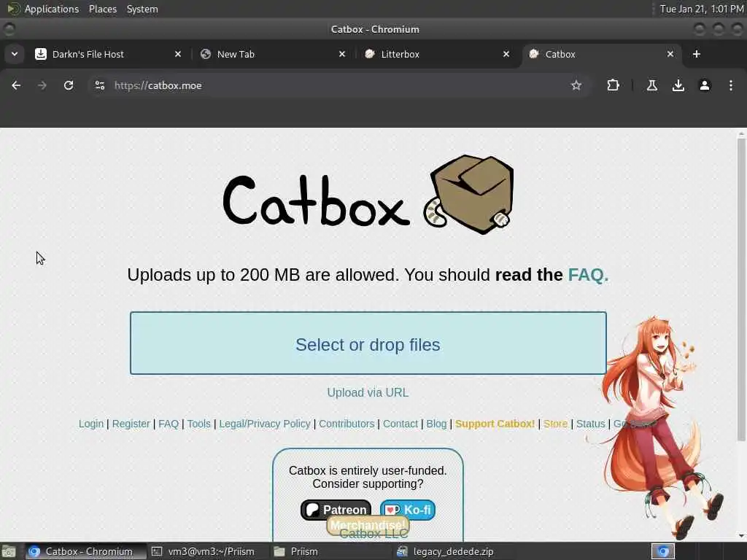This screenshot has height=560, width=747.
Task: Close the Darkn's File Host tab
Action: [x=178, y=54]
